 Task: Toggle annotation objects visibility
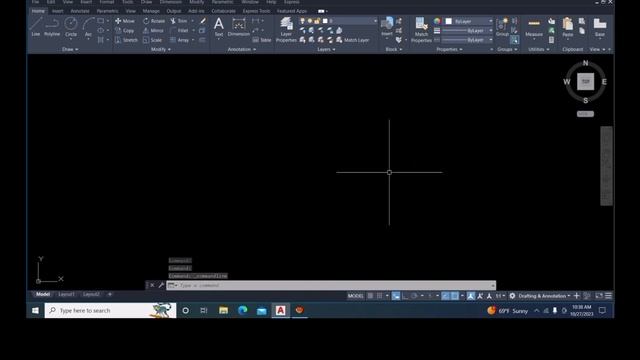pos(471,296)
